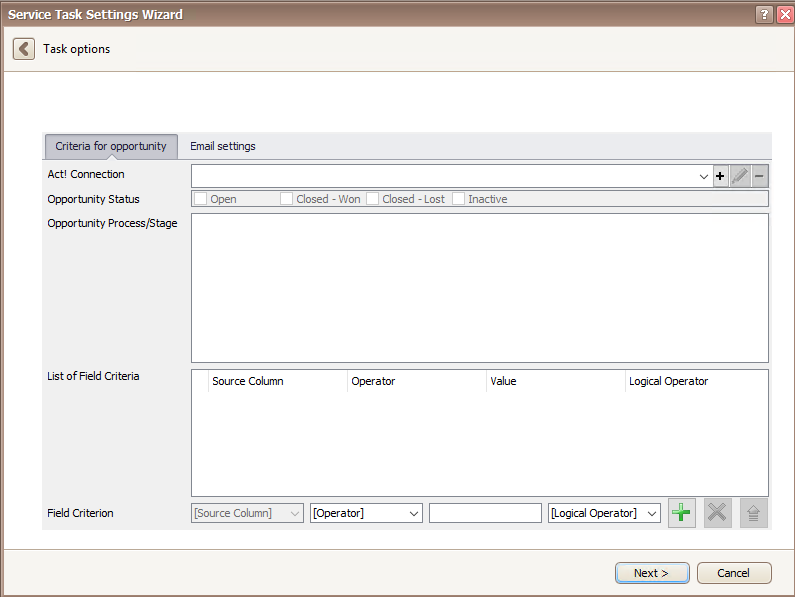Open the [Source Column] combo box
This screenshot has height=597, width=795.
point(247,513)
